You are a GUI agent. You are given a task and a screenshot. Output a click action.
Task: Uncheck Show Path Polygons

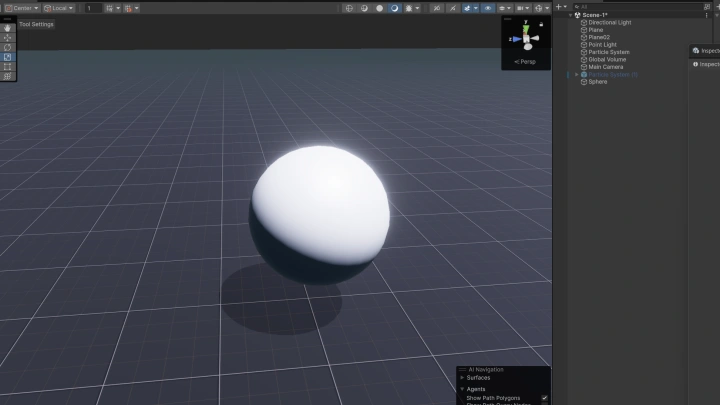coord(545,398)
